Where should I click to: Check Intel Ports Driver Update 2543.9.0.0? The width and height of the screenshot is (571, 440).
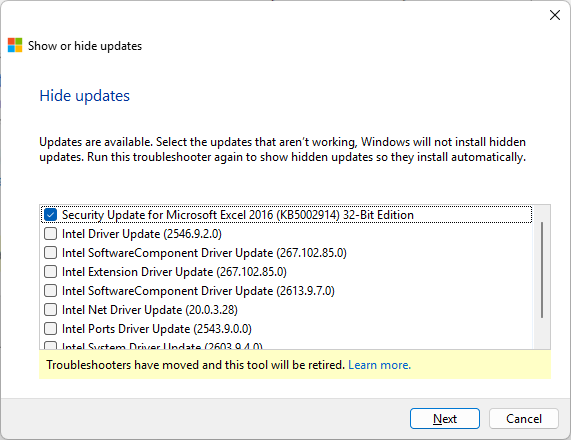pyautogui.click(x=50, y=328)
